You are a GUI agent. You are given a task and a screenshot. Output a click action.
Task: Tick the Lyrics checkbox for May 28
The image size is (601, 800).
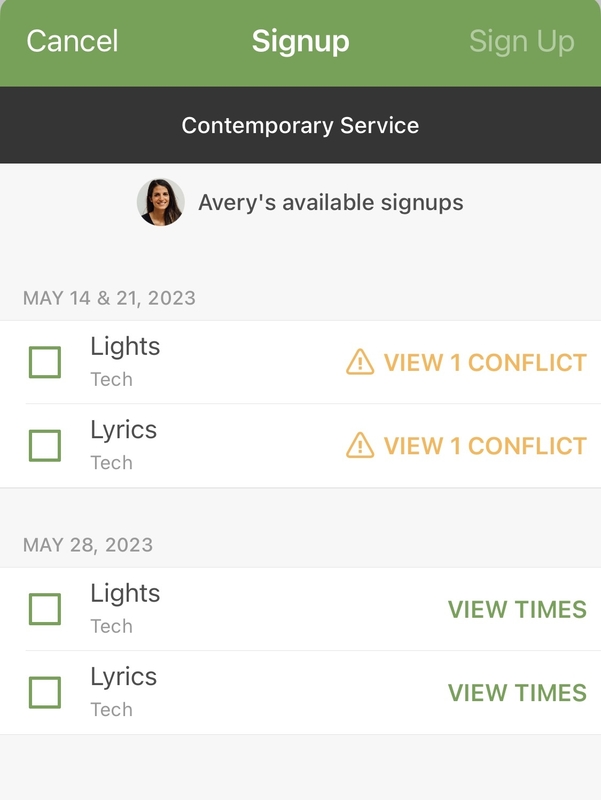point(45,692)
